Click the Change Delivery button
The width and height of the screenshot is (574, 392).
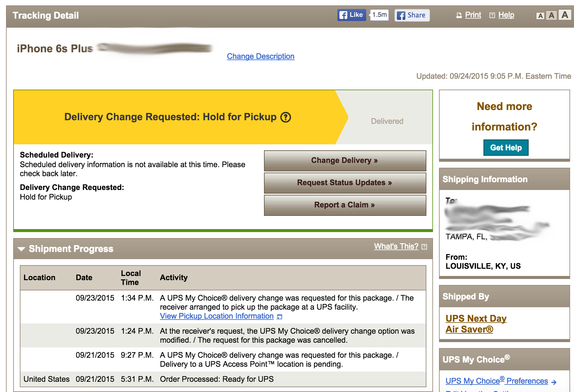tap(345, 161)
